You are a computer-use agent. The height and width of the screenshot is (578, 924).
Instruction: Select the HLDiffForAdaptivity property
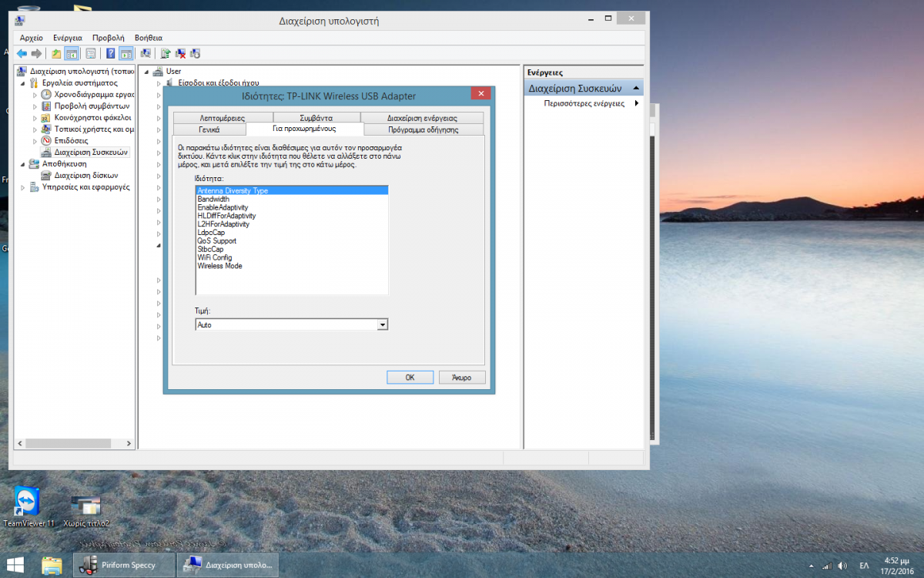(292, 216)
